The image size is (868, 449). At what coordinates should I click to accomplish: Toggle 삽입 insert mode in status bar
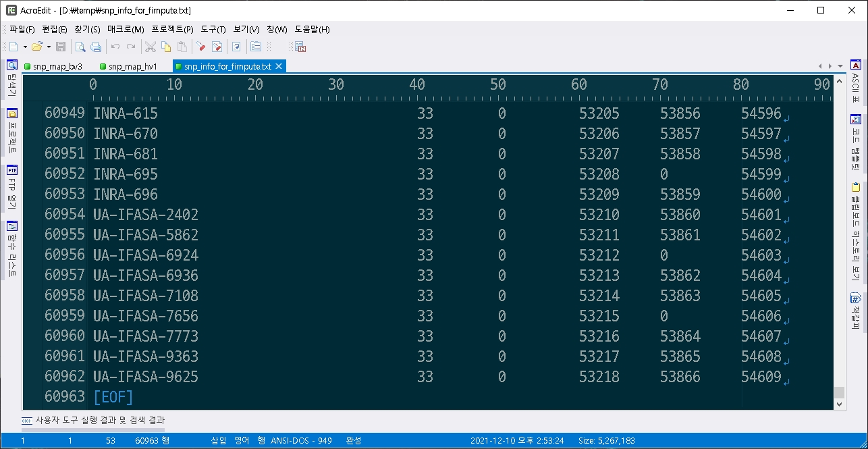(x=219, y=440)
